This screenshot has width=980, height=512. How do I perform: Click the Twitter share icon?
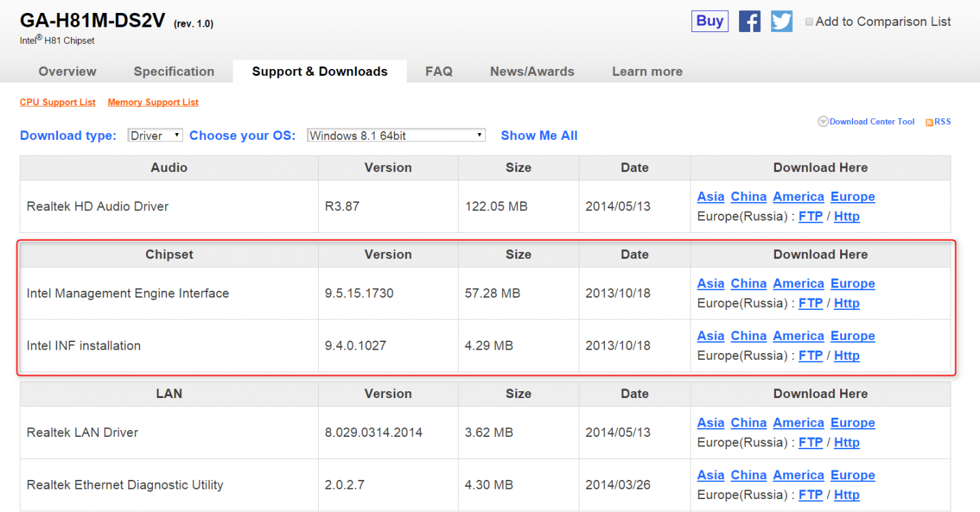782,21
